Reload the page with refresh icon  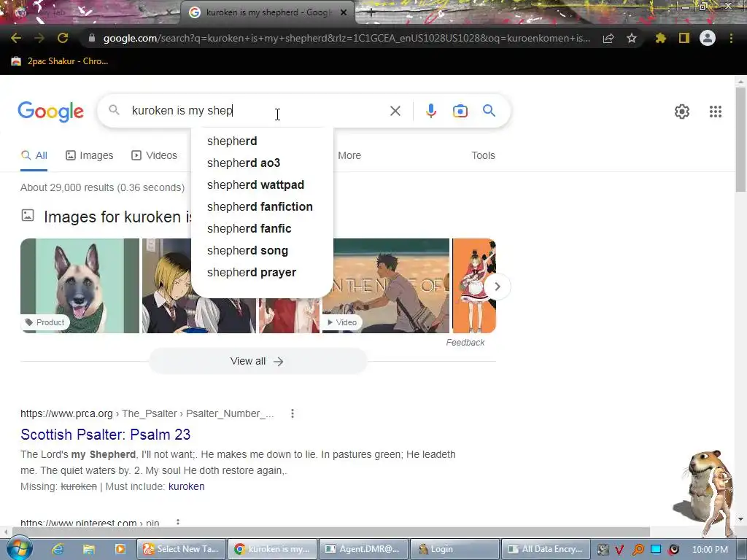click(x=63, y=38)
